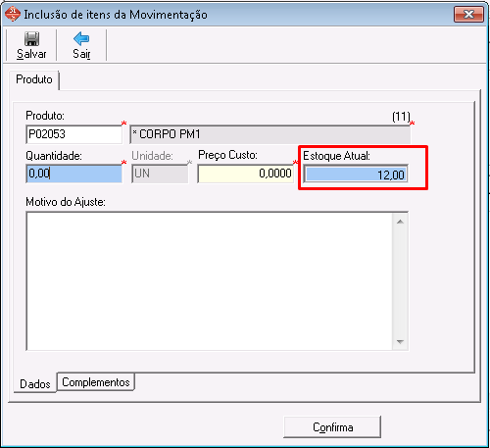Click the Motivo do Ajuste vertical scrollbar track
This screenshot has width=490, height=448.
pyautogui.click(x=400, y=281)
